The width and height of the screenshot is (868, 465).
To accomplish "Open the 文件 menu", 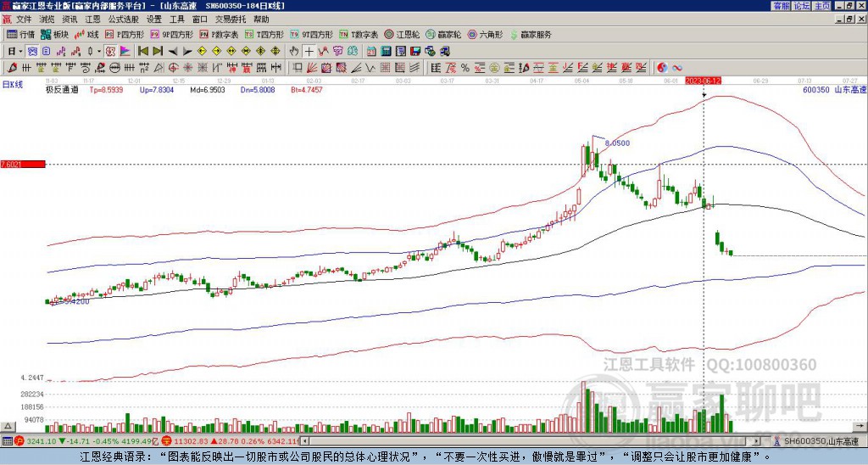I will click(24, 20).
